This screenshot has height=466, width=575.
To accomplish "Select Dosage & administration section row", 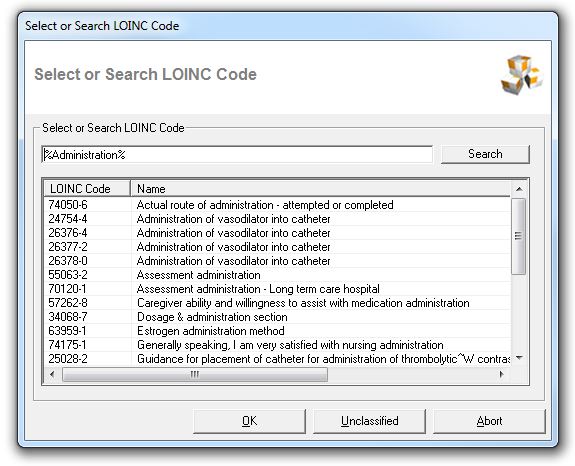I will coord(277,317).
